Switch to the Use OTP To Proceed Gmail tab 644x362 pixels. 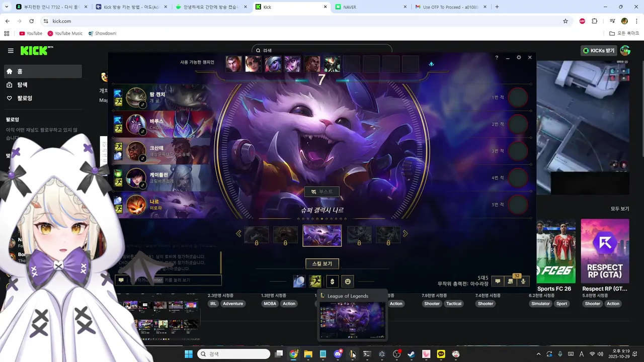point(450,7)
